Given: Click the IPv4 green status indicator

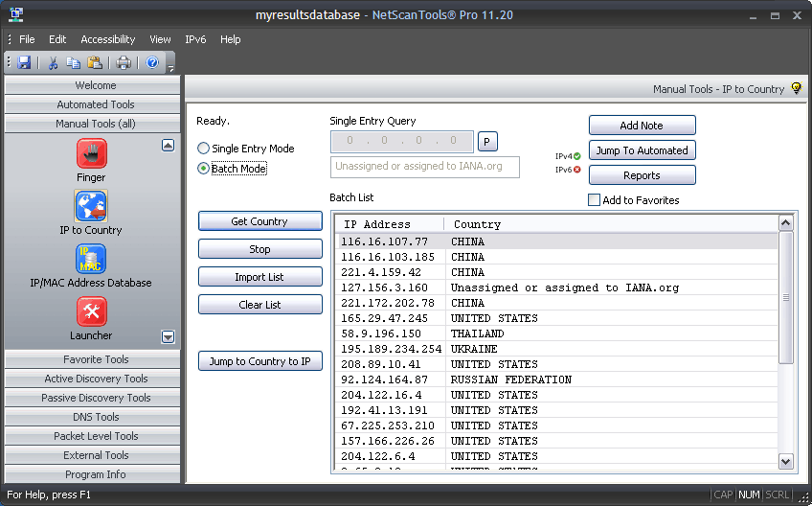Looking at the screenshot, I should coord(576,156).
